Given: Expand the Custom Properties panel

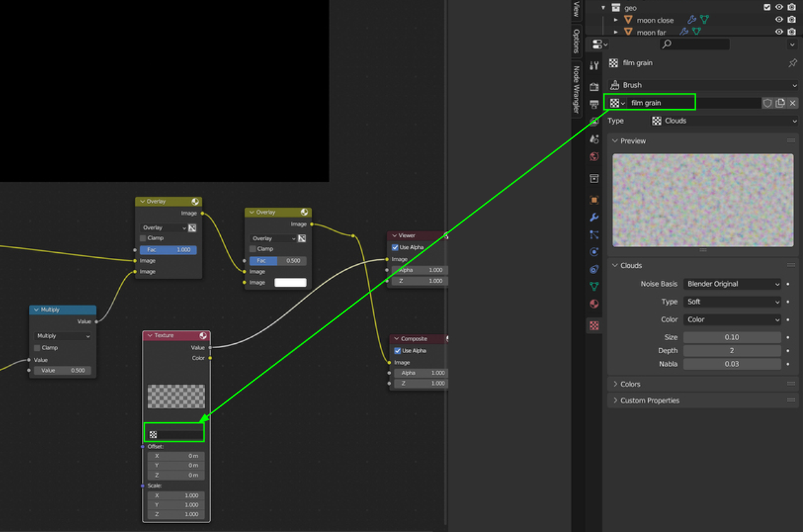Looking at the screenshot, I should click(703, 400).
